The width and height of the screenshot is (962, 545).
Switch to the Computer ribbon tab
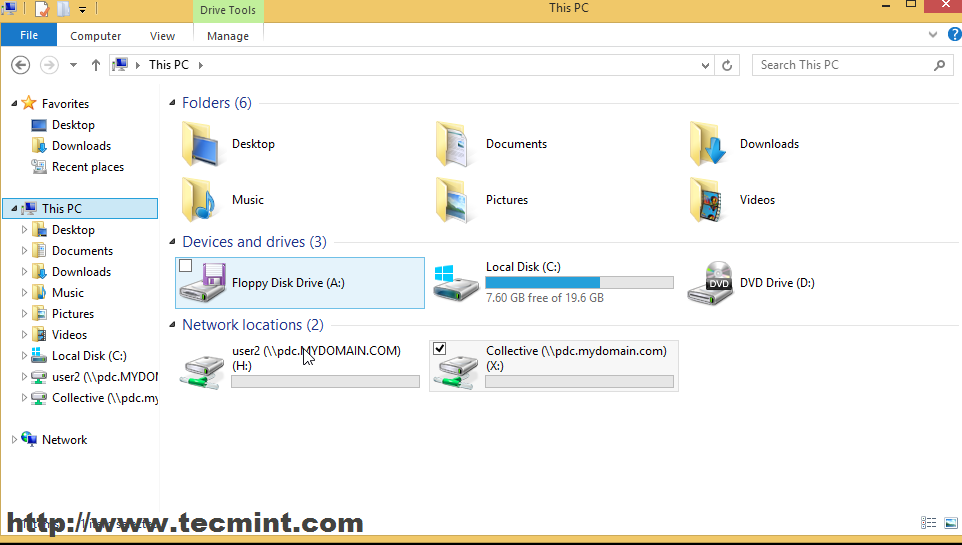(x=95, y=36)
